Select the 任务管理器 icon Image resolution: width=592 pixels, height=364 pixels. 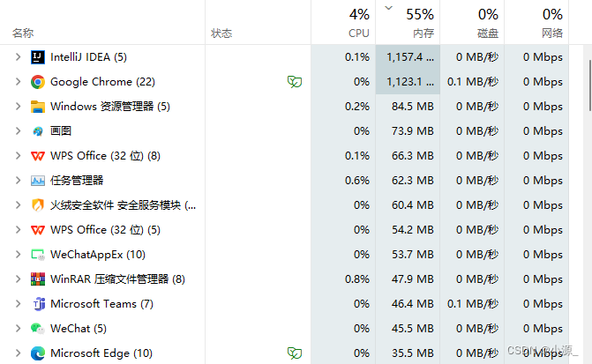click(38, 181)
